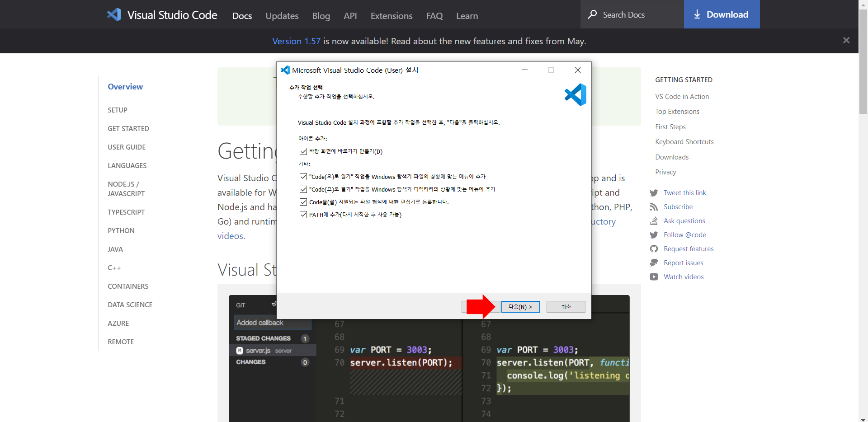Click the VS Code icon in installer title bar

pyautogui.click(x=285, y=70)
